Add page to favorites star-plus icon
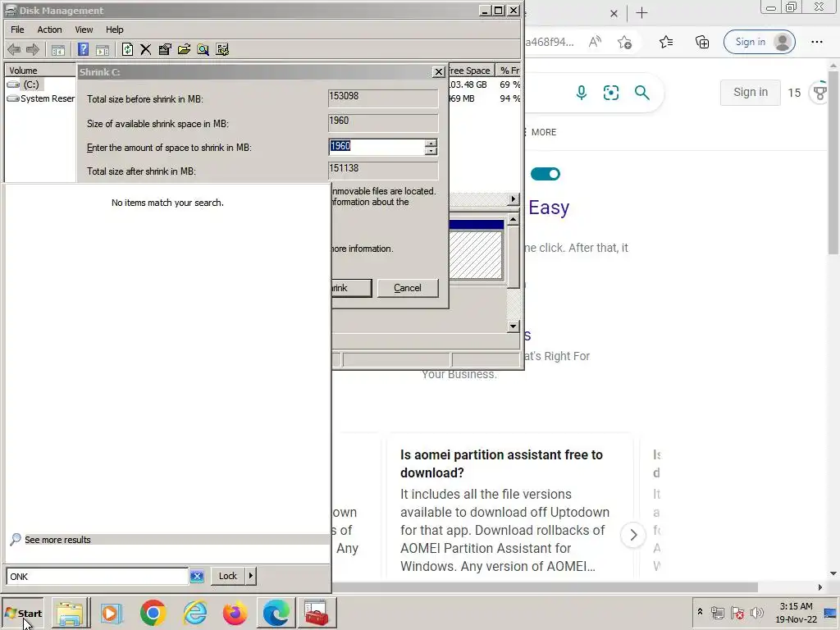The height and width of the screenshot is (630, 840). (624, 42)
